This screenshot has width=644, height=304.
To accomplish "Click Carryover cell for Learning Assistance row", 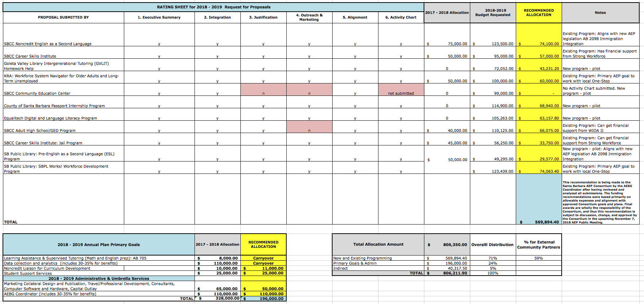I will tap(263, 258).
